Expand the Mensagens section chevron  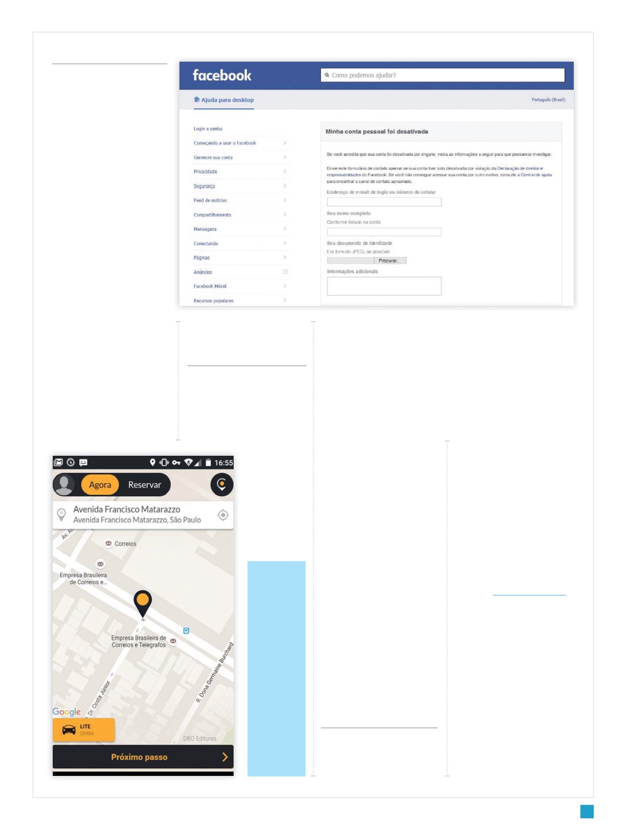(x=285, y=229)
